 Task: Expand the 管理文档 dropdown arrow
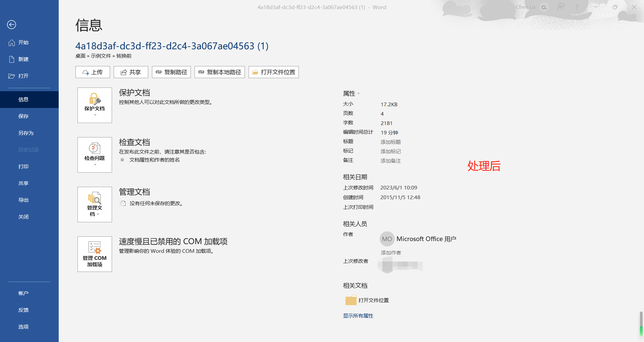pos(99,214)
